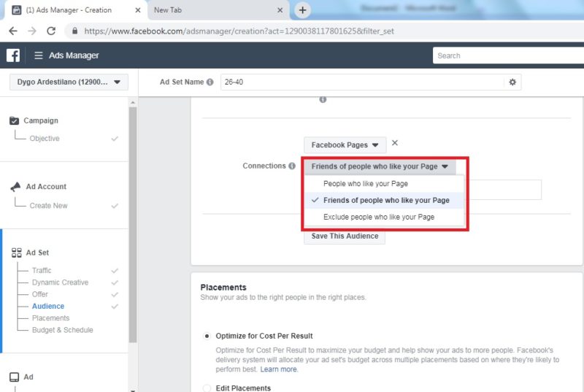The width and height of the screenshot is (584, 392).
Task: Open the Ad Set Name gear settings
Action: tap(512, 82)
